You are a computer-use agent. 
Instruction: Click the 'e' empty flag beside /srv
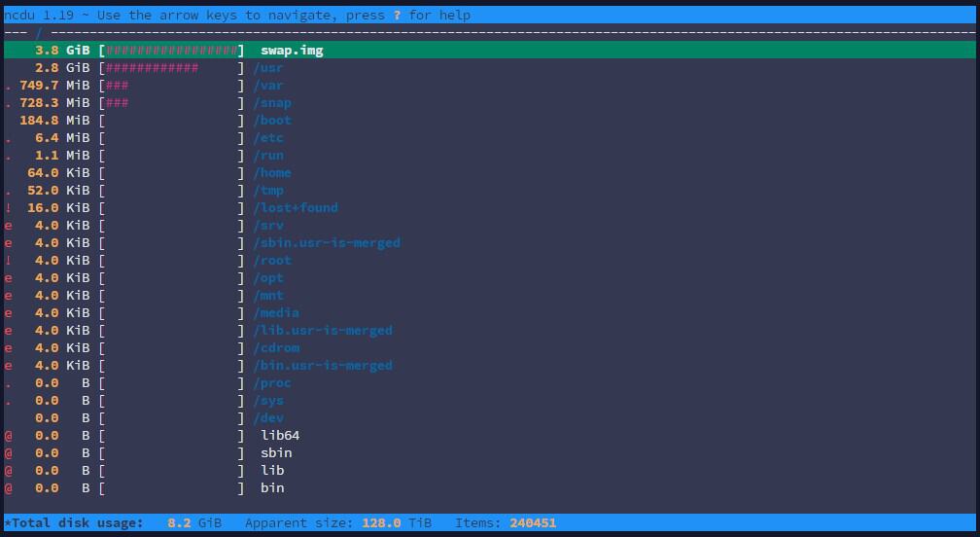[x=8, y=226]
